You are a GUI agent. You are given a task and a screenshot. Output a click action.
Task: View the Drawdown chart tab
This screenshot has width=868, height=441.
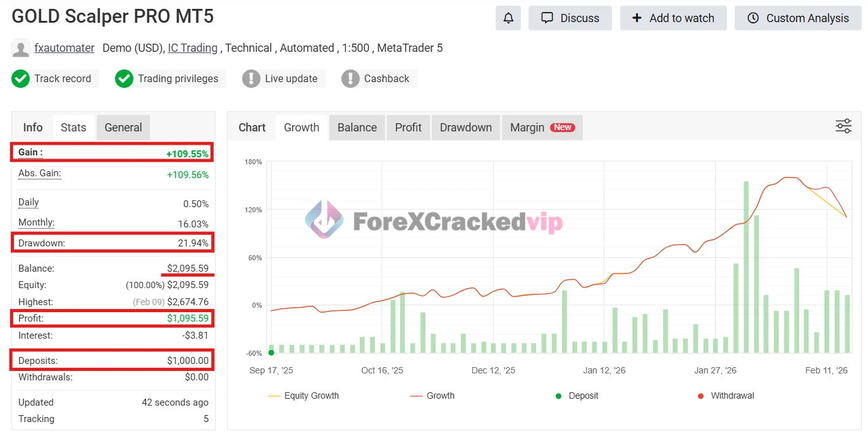pos(465,127)
